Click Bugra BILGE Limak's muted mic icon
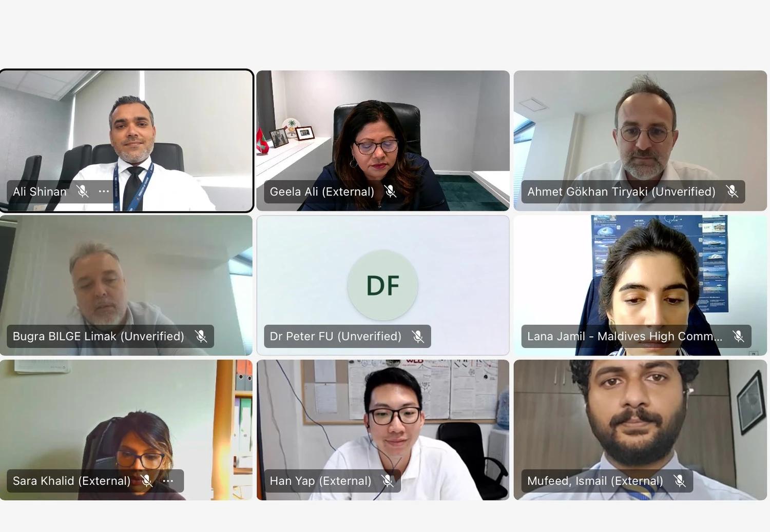The width and height of the screenshot is (770, 532). (201, 336)
